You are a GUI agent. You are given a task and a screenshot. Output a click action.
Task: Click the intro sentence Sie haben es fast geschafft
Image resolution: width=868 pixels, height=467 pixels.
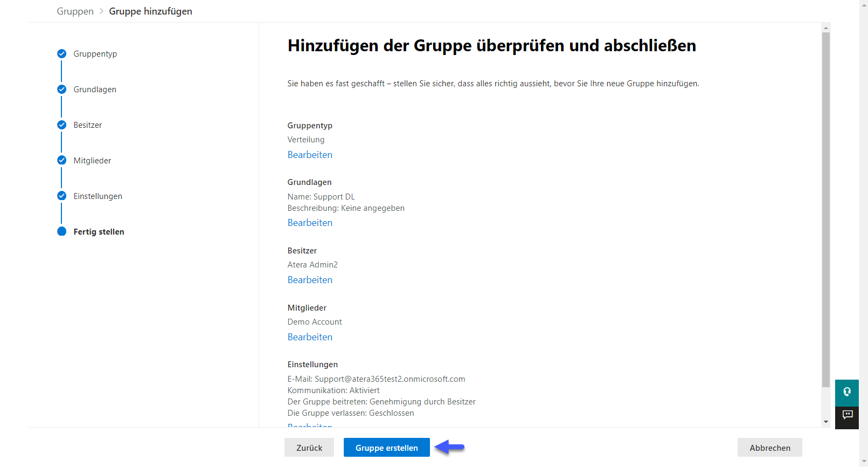click(x=494, y=84)
